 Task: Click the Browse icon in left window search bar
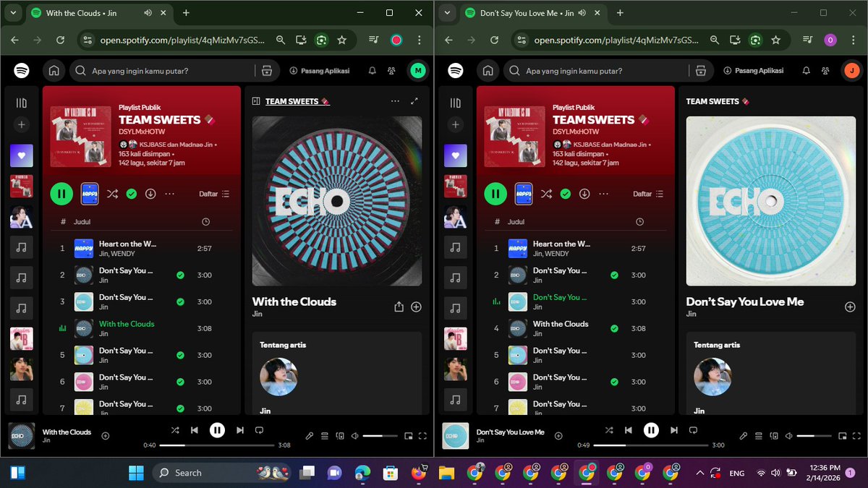pos(267,71)
